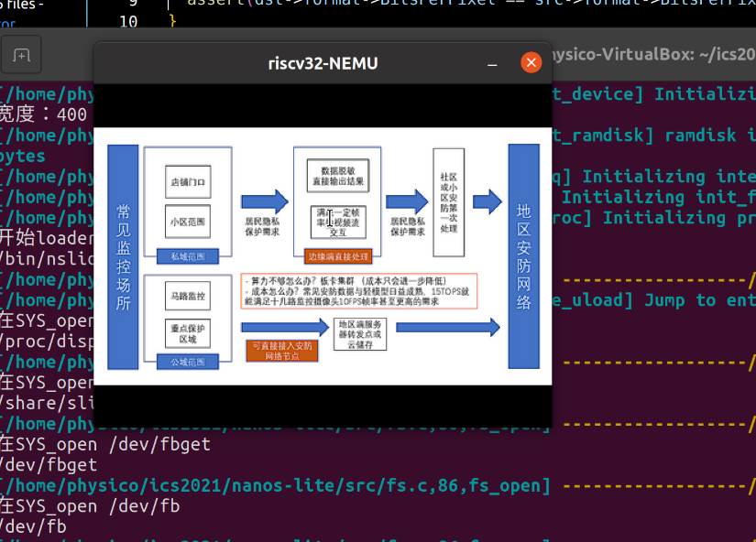Open a new terminal tab with the plus icon
This screenshot has width=756, height=542.
(21, 55)
